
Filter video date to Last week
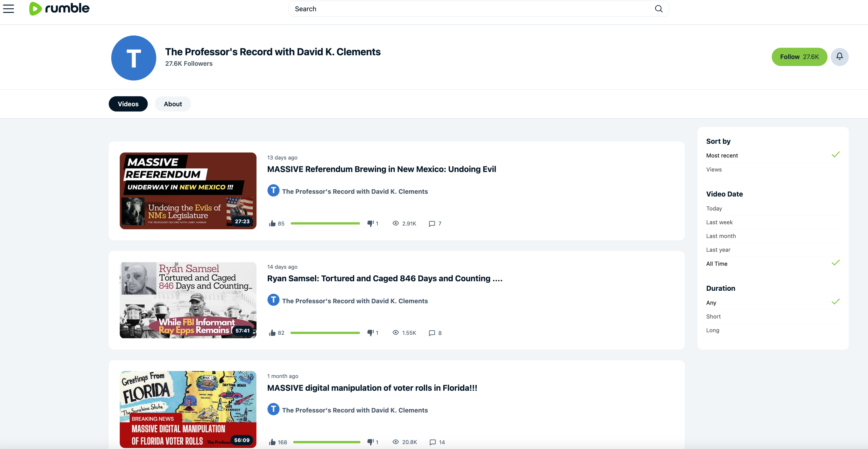719,222
